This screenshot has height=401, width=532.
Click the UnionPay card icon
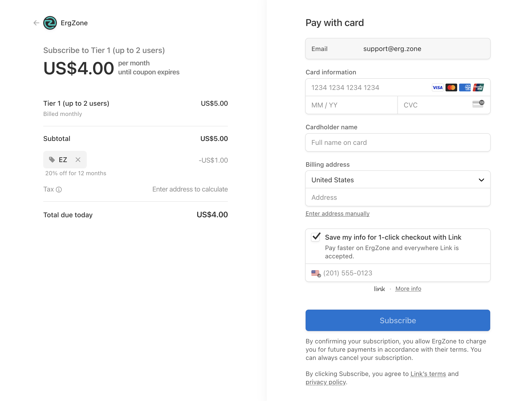478,87
